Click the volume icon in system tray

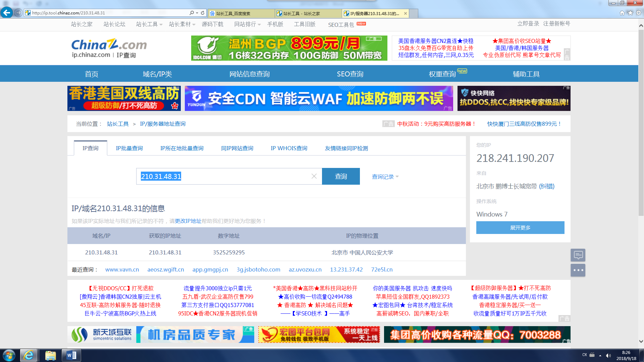click(x=608, y=355)
